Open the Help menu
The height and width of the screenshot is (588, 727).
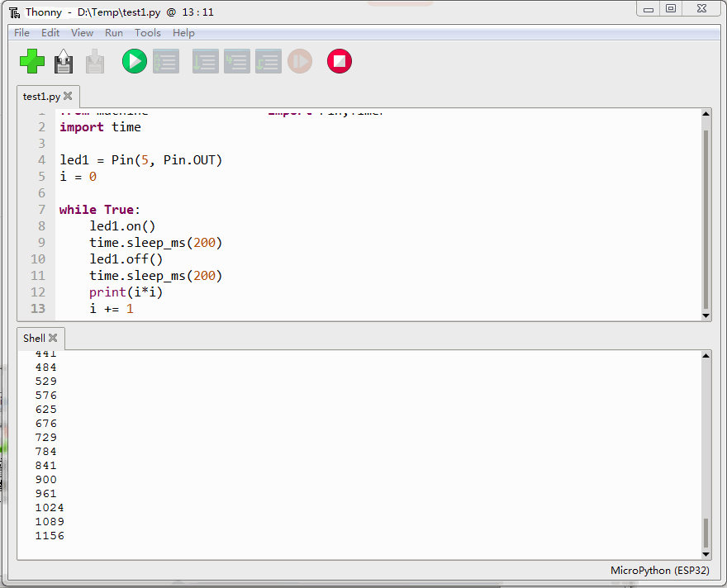click(183, 33)
